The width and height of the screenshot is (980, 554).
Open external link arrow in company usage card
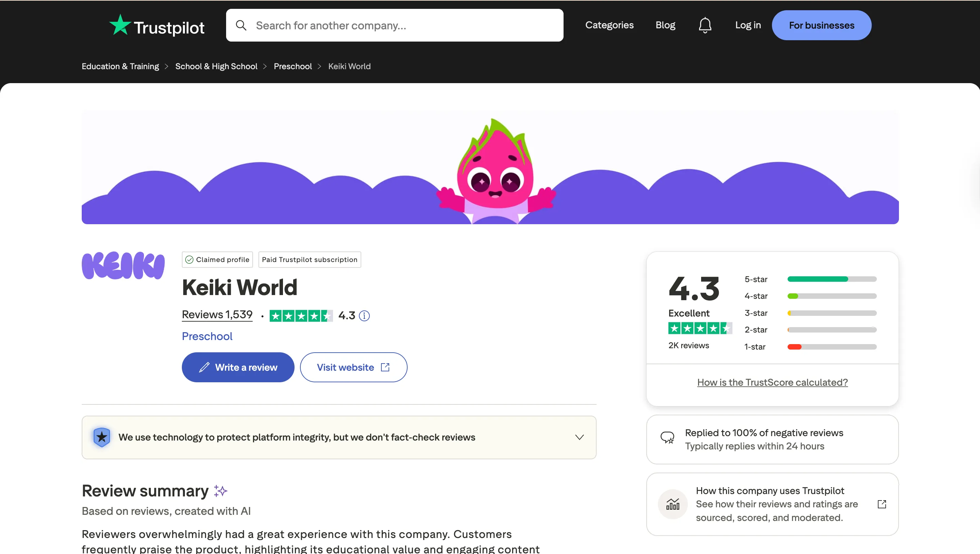point(882,504)
